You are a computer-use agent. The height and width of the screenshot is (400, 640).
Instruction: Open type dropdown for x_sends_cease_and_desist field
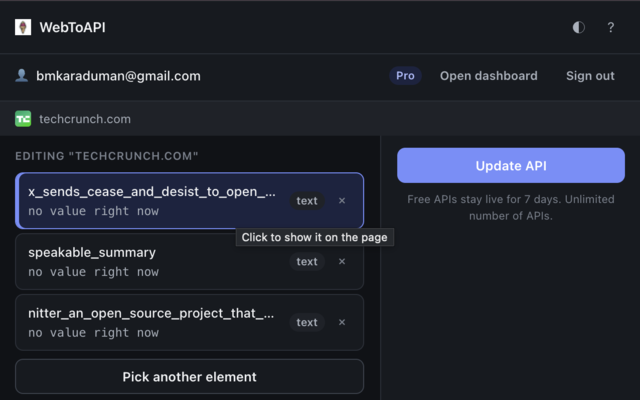(x=307, y=201)
